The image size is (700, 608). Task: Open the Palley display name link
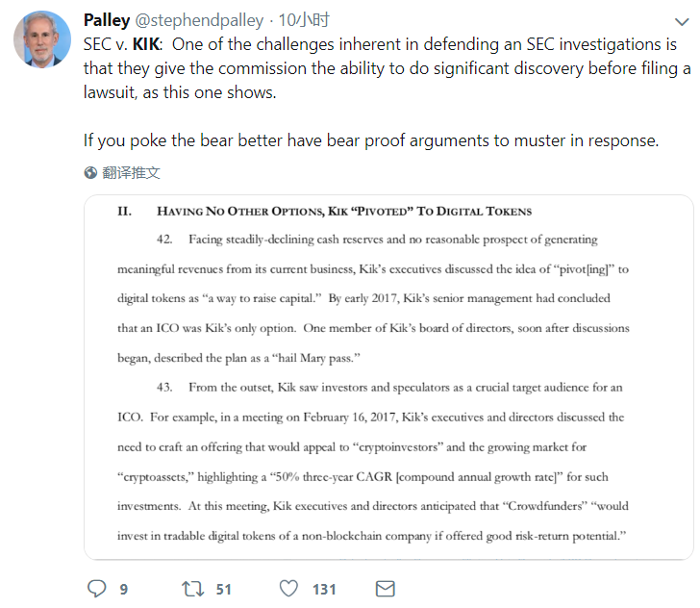(x=107, y=20)
